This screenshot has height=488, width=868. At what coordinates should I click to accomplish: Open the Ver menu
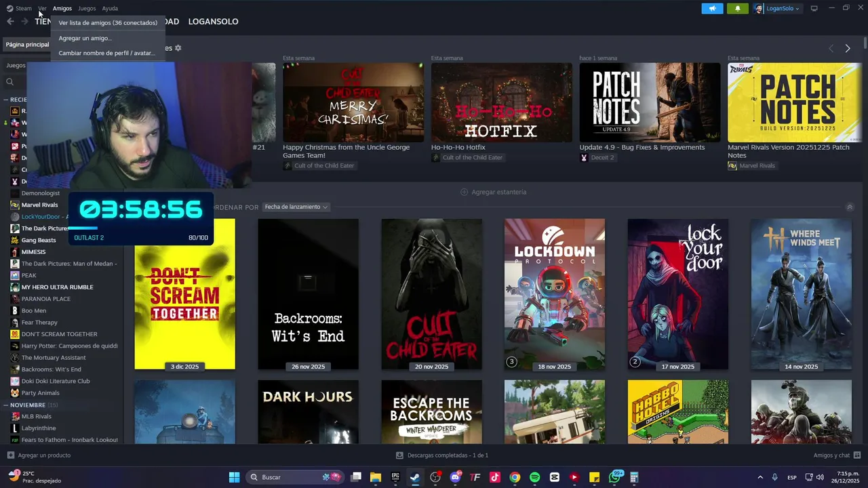pyautogui.click(x=42, y=8)
